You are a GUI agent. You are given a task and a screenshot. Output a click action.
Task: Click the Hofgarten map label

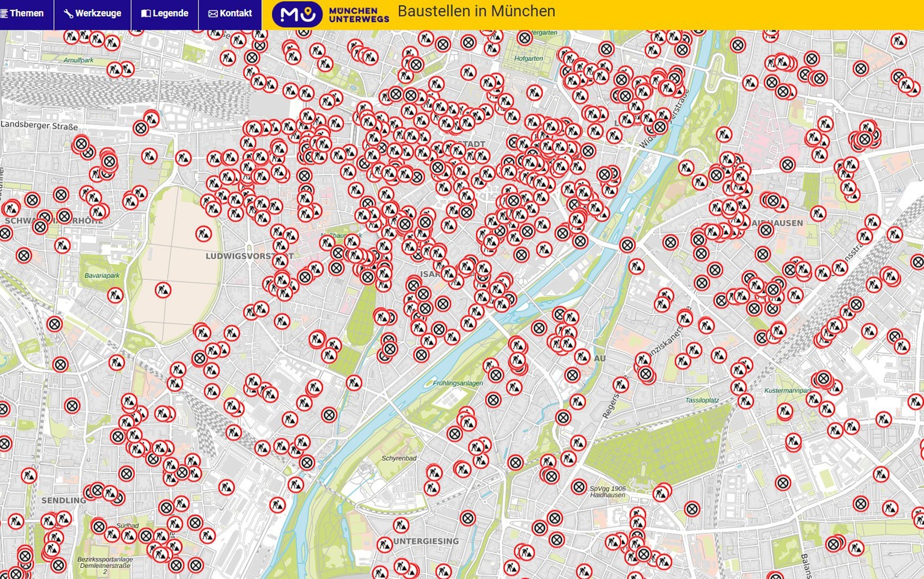tap(529, 59)
